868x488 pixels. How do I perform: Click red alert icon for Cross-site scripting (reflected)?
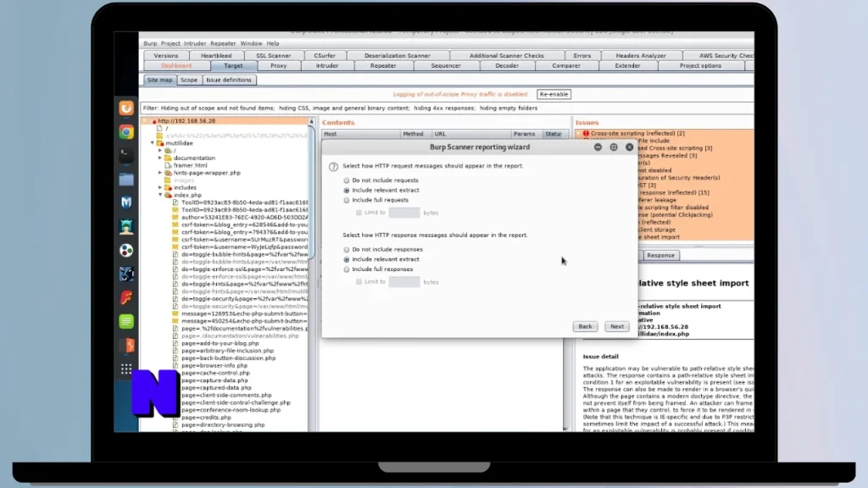(586, 133)
